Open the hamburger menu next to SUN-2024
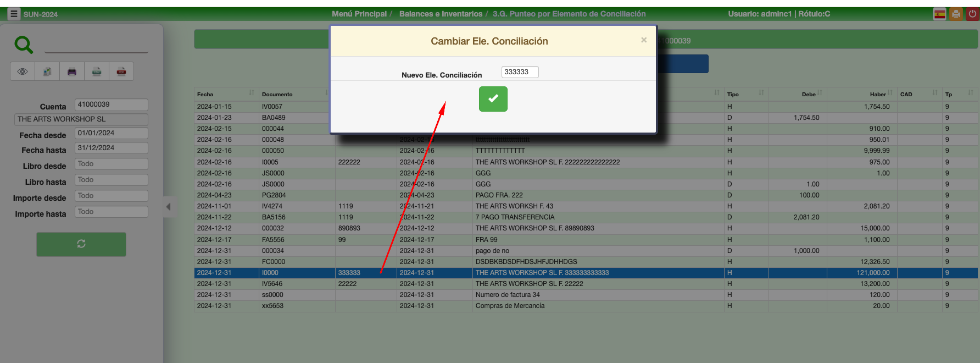This screenshot has height=363, width=980. point(14,14)
